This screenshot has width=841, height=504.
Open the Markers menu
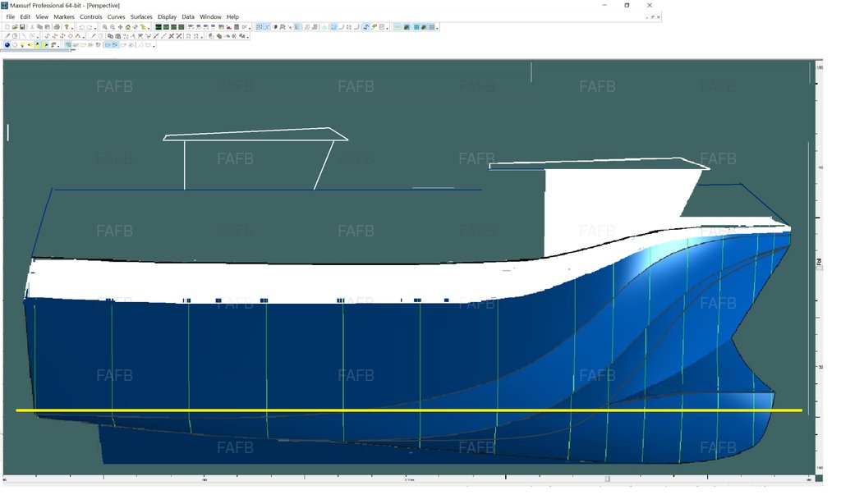tap(64, 16)
